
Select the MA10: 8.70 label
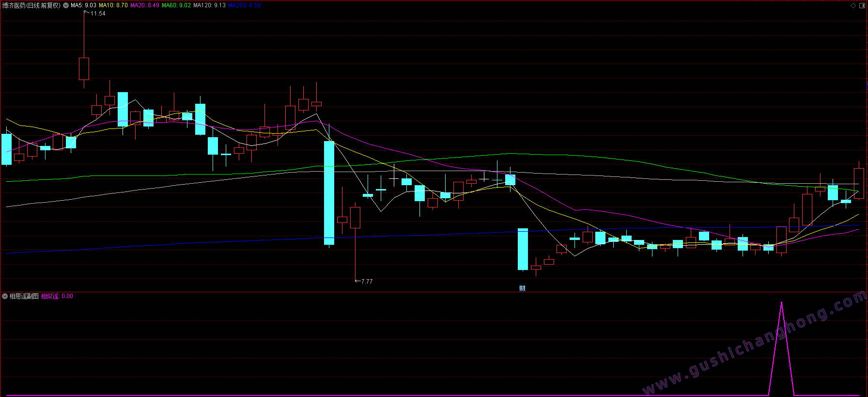coord(113,5)
